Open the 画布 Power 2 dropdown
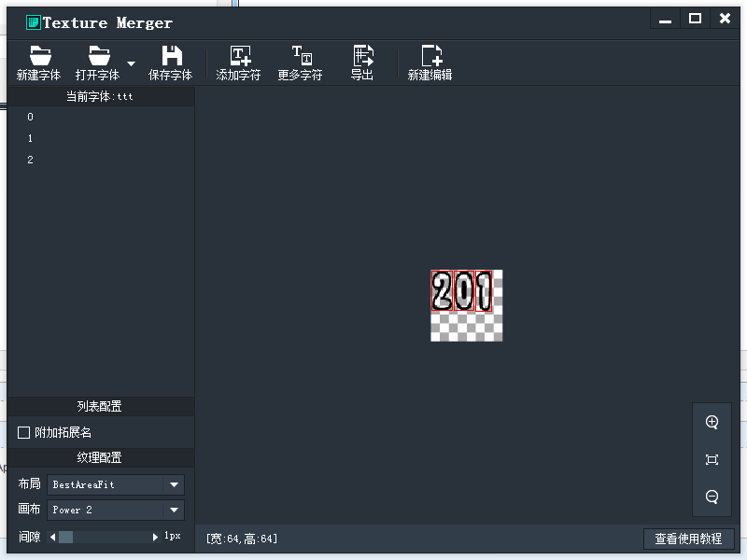This screenshot has width=747, height=560. click(116, 510)
